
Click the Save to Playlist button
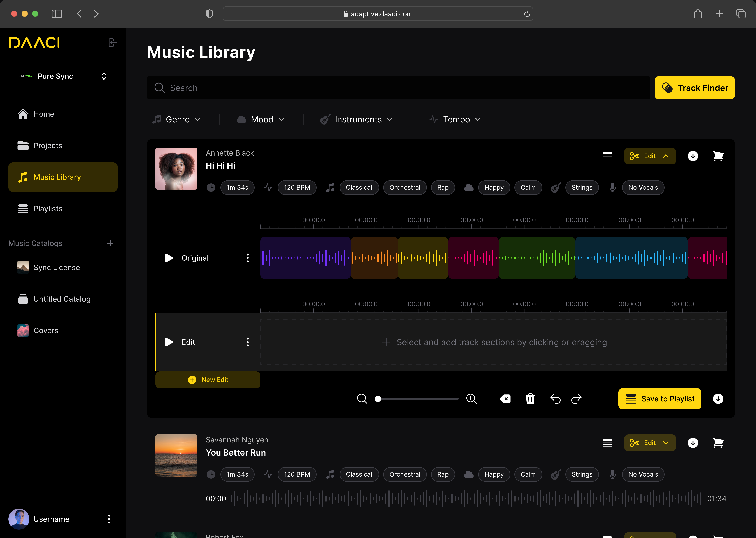click(659, 399)
